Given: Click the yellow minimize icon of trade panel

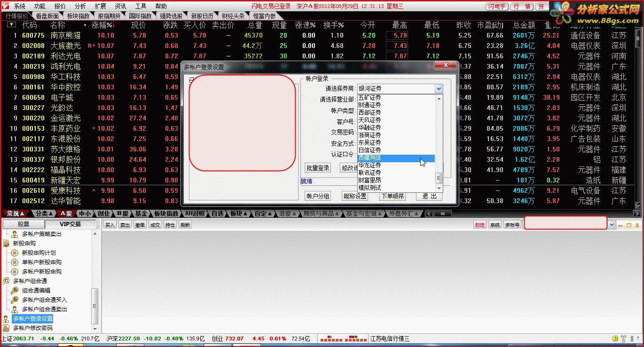Looking at the screenshot, I should pyautogui.click(x=621, y=225).
